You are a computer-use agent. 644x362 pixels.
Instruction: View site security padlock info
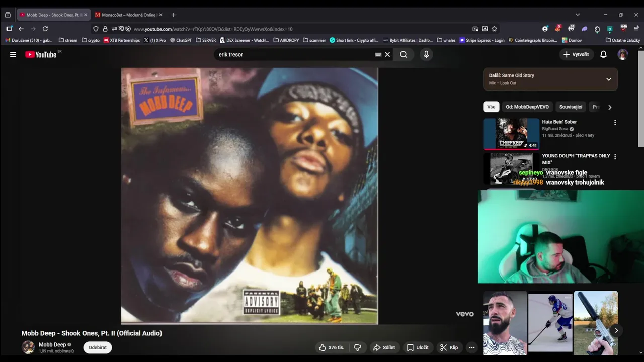(105, 29)
